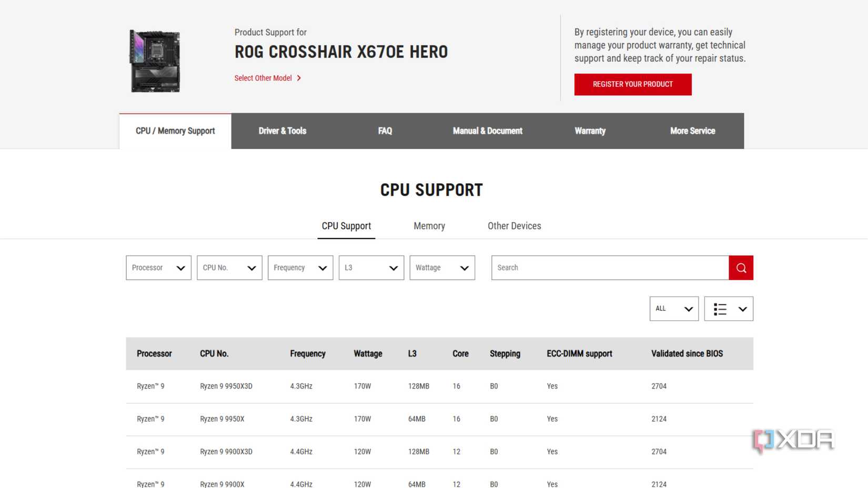Select the Warranty tab
Screen dimensions: 868x488
(590, 131)
